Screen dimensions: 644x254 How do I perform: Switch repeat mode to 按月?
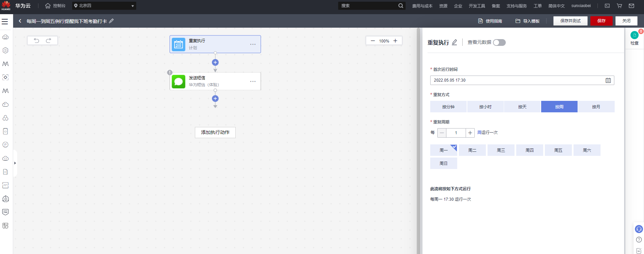[x=596, y=107]
